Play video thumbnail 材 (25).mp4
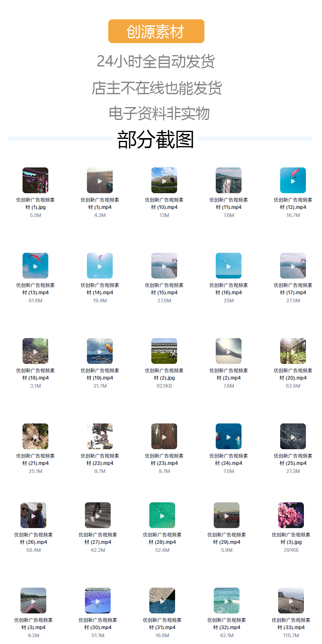 coord(293,436)
